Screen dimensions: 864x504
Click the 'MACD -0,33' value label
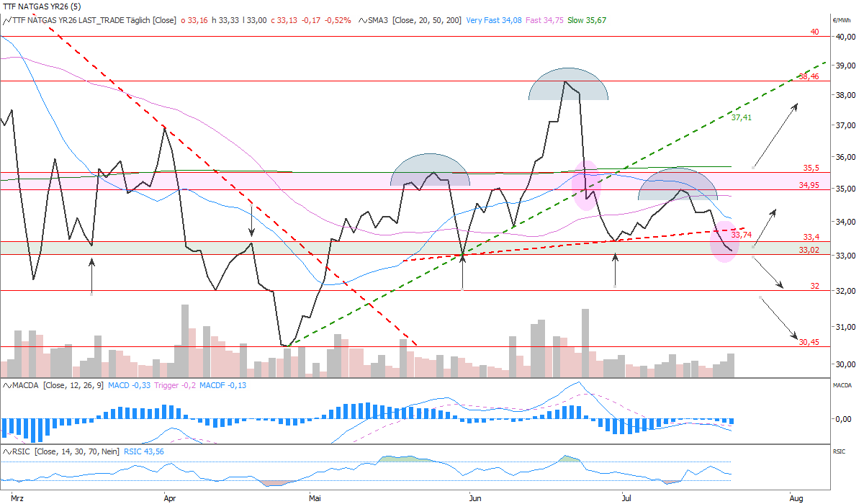[x=129, y=386]
